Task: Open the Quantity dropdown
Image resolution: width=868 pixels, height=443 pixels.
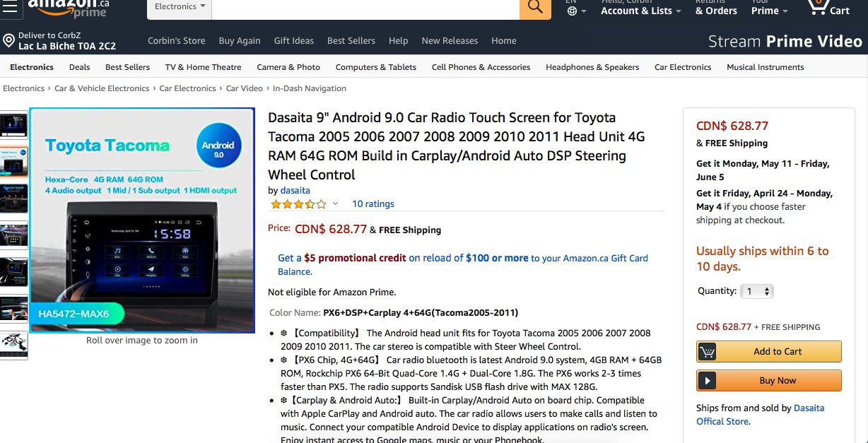Action: click(x=757, y=291)
